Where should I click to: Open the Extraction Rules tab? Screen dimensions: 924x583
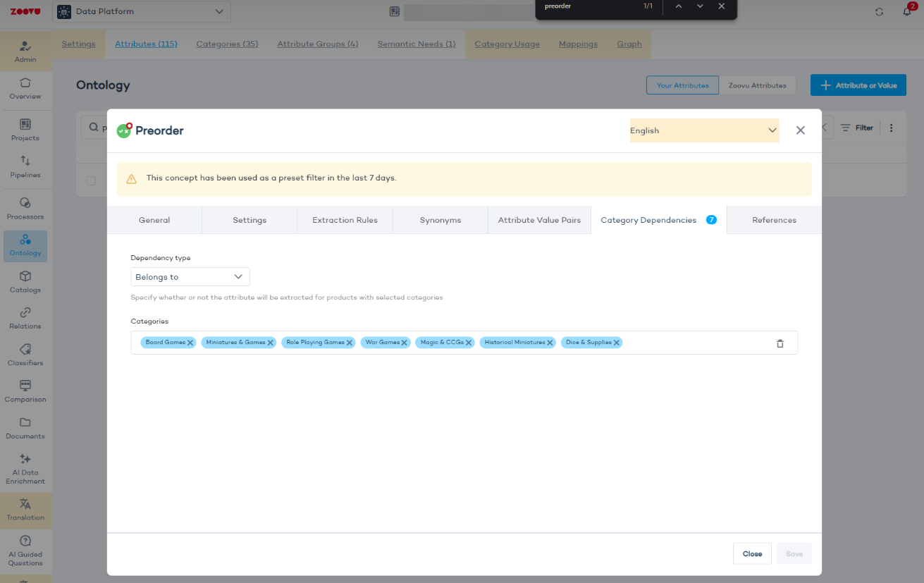pos(345,220)
